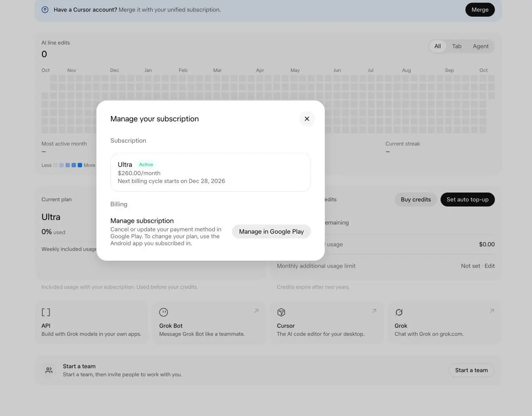This screenshot has width=532, height=416.
Task: Click the "Have a Cursor account?" banner text
Action: (85, 10)
